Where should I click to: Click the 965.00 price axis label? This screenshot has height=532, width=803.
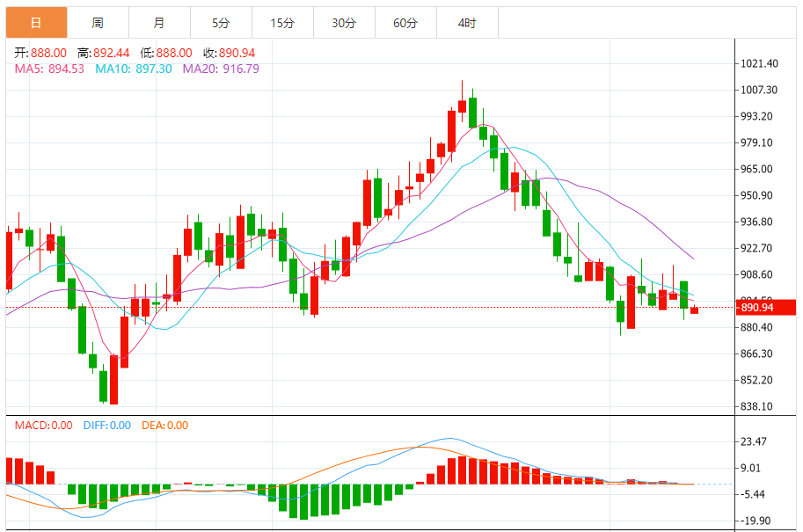click(757, 169)
